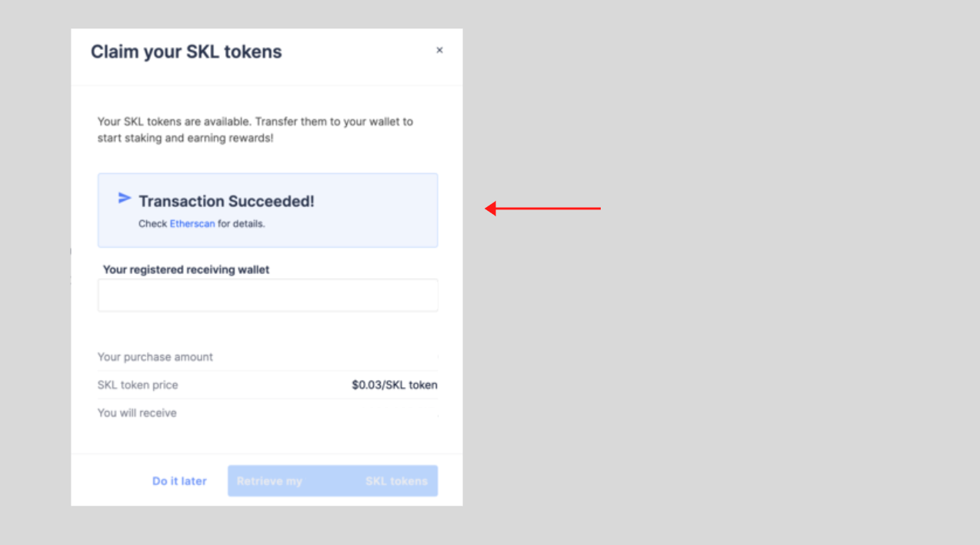Click the Transaction Succeeded heading text
980x545 pixels.
click(x=226, y=201)
